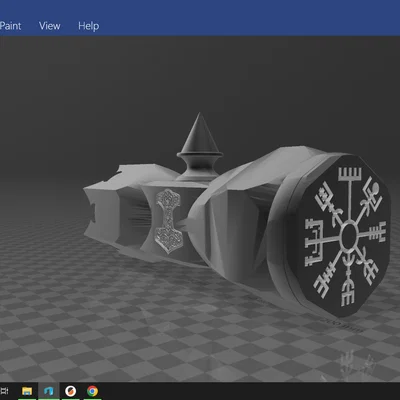Select the Mjolnir pendant engraving on the hammer

point(169,221)
